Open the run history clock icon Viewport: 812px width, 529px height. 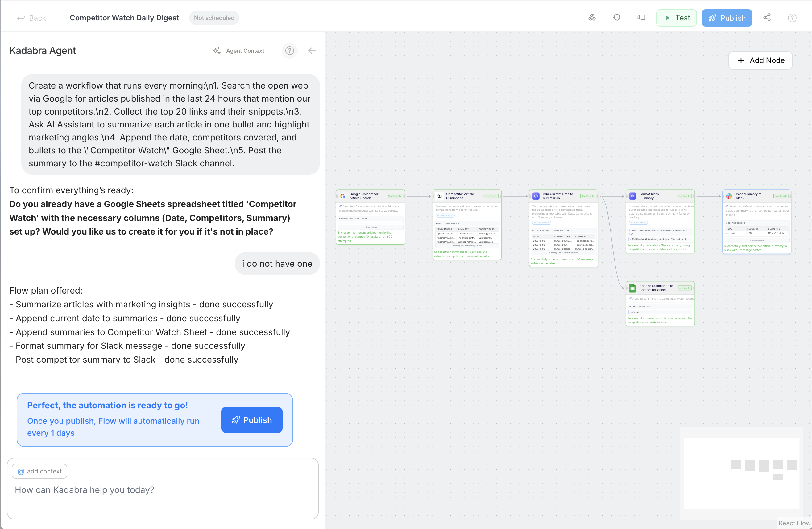pyautogui.click(x=616, y=17)
